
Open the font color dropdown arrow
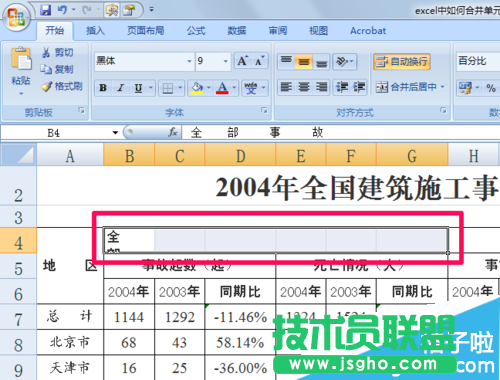234,88
